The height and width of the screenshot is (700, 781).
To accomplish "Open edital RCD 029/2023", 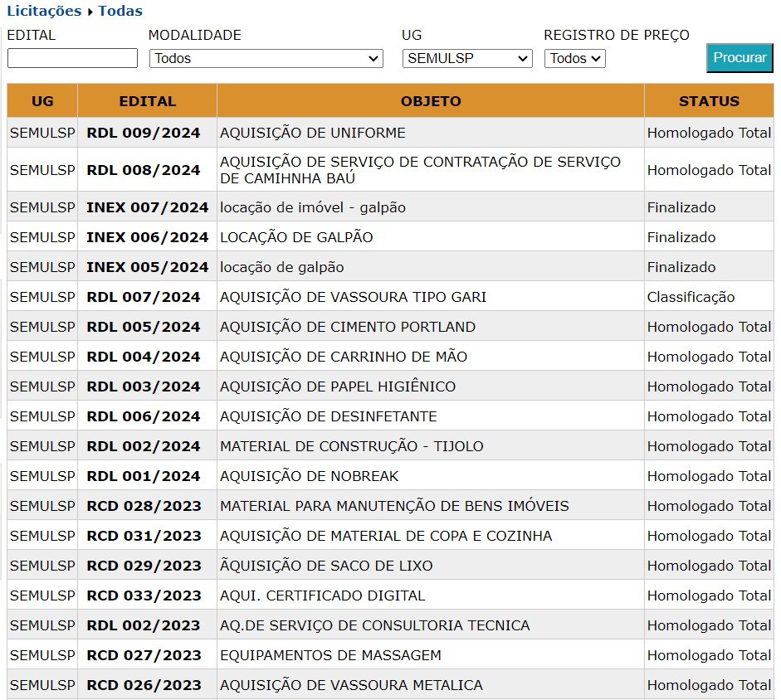I will point(144,566).
